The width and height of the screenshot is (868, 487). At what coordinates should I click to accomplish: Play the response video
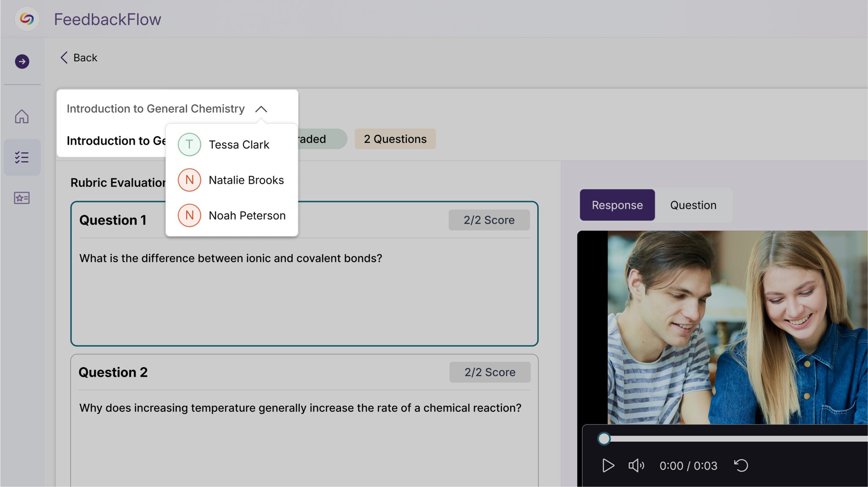tap(608, 465)
